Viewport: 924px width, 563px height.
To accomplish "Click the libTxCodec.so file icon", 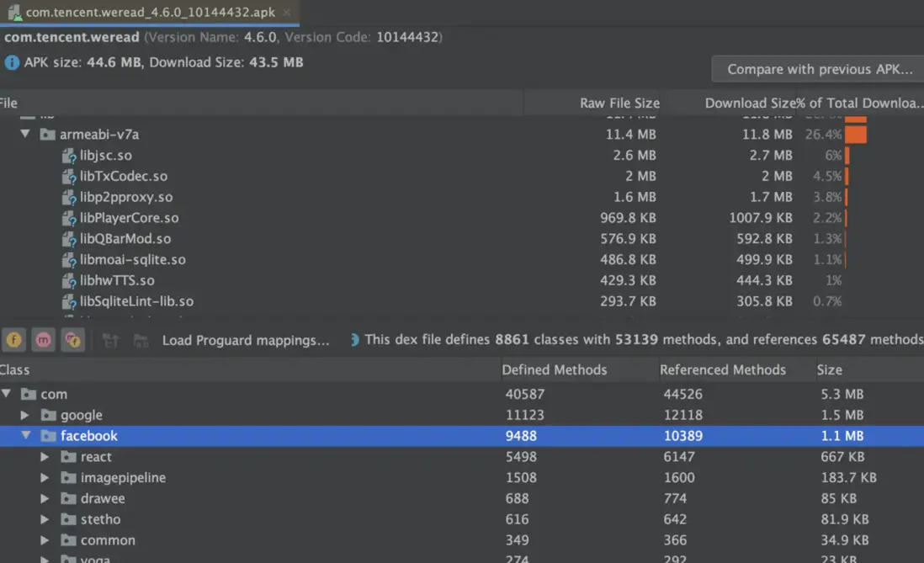I will tap(69, 177).
